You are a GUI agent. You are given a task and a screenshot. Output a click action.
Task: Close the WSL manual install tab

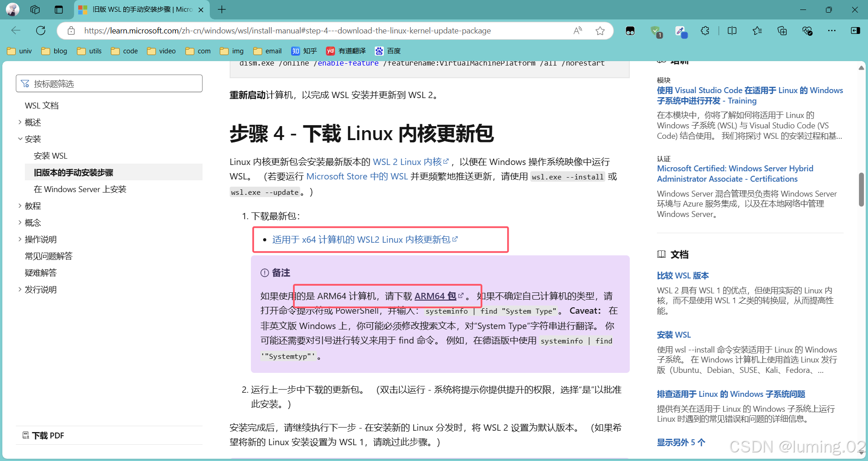tap(201, 9)
